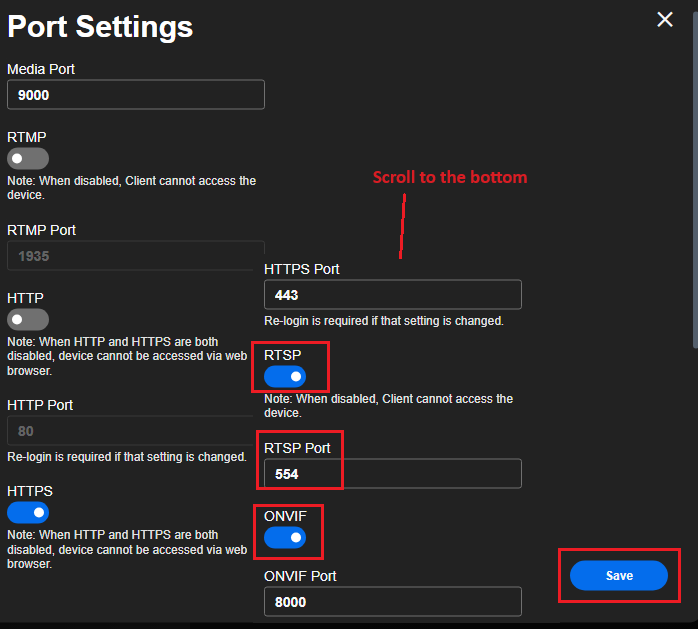Click the Port Settings heading

click(x=100, y=27)
